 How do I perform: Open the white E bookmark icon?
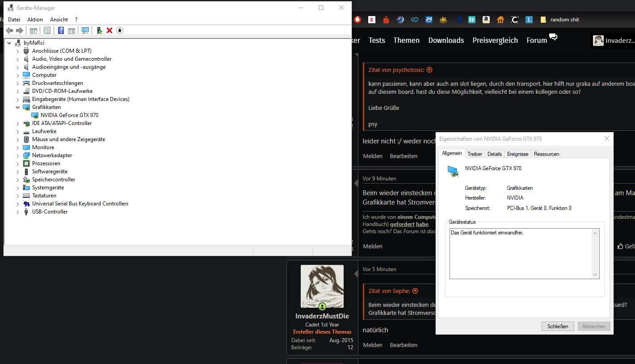coord(372,20)
